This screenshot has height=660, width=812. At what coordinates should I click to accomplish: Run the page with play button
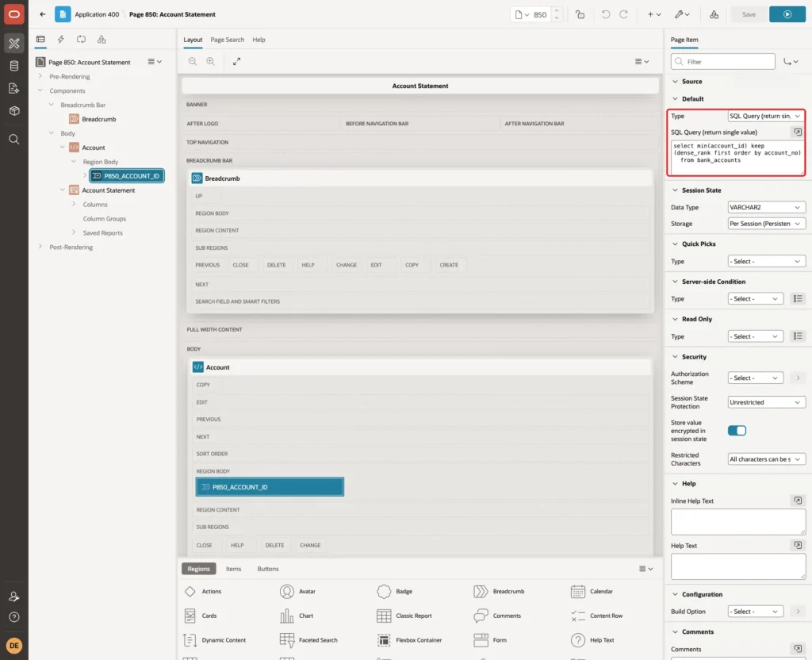point(787,14)
